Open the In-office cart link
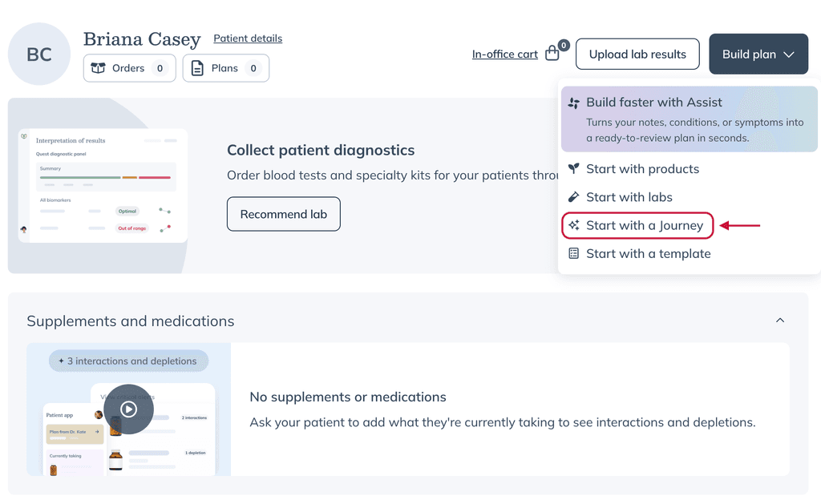The height and width of the screenshot is (504, 821). (x=505, y=54)
